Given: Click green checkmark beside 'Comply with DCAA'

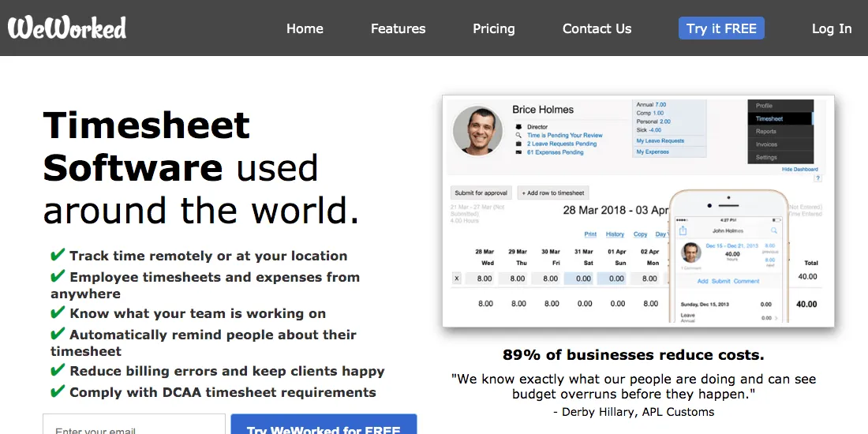Looking at the screenshot, I should pyautogui.click(x=58, y=392).
